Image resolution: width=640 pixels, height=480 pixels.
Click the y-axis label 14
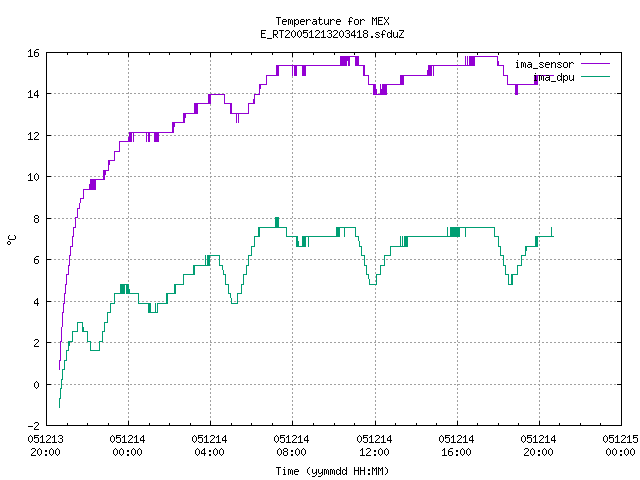click(x=33, y=94)
